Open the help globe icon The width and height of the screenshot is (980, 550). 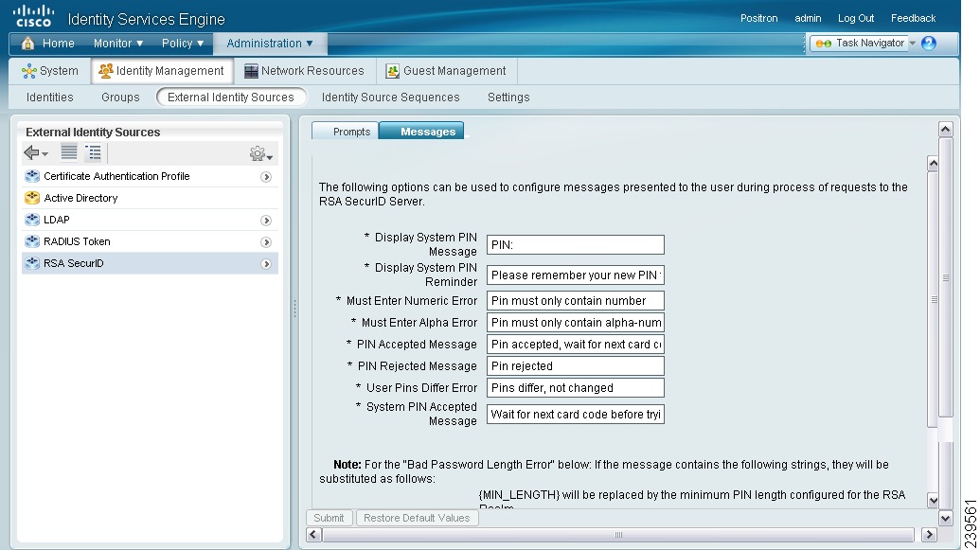coord(929,44)
